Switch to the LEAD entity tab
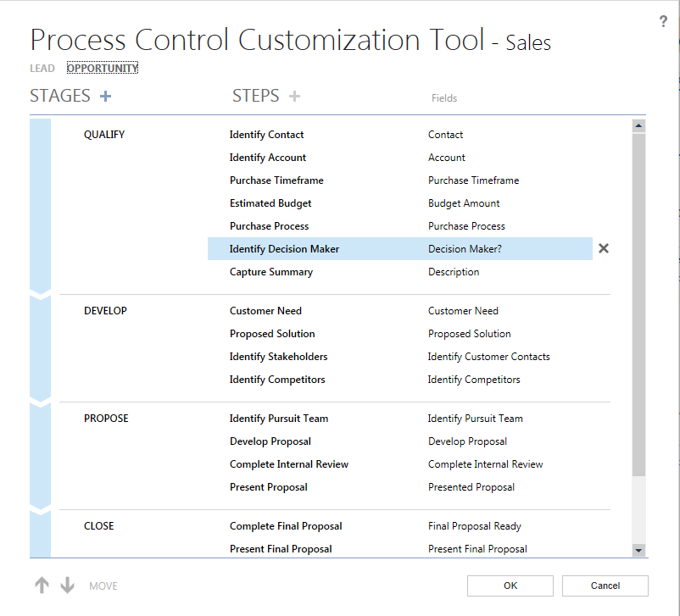 (42, 69)
